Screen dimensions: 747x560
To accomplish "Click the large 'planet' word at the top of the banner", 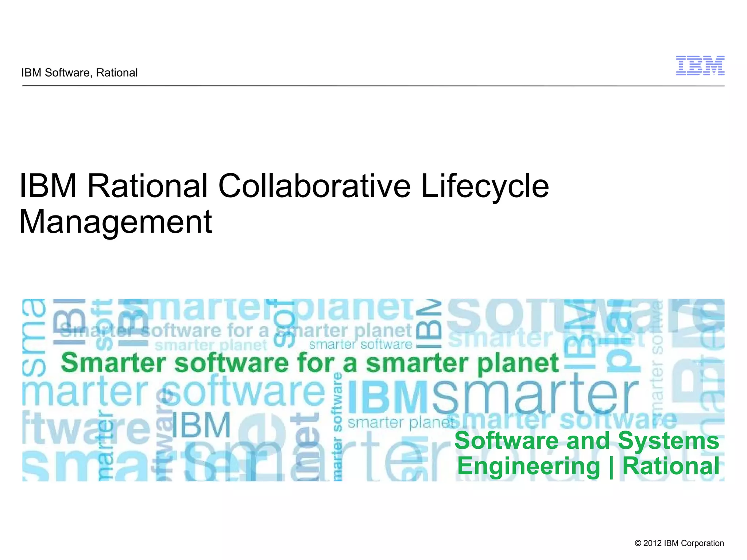I will pos(354,309).
